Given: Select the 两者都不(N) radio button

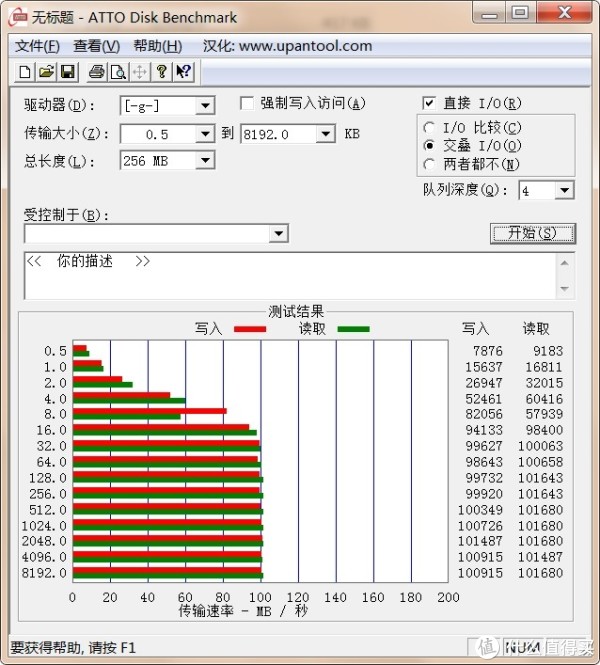Looking at the screenshot, I should pyautogui.click(x=429, y=164).
